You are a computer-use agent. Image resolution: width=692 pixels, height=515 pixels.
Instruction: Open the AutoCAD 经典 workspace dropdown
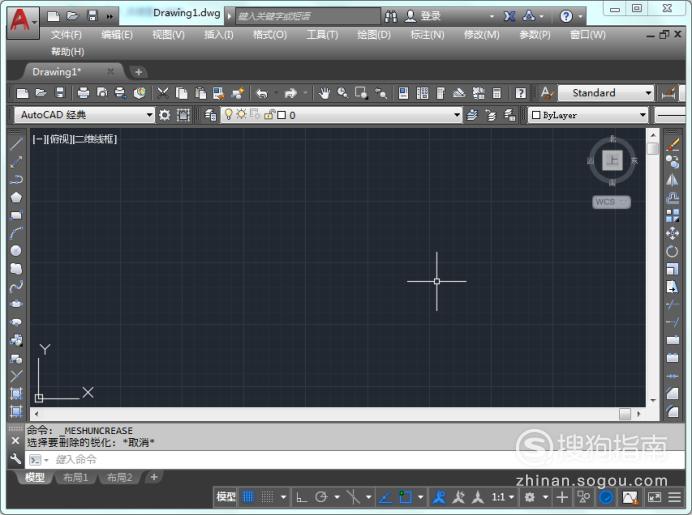point(84,115)
